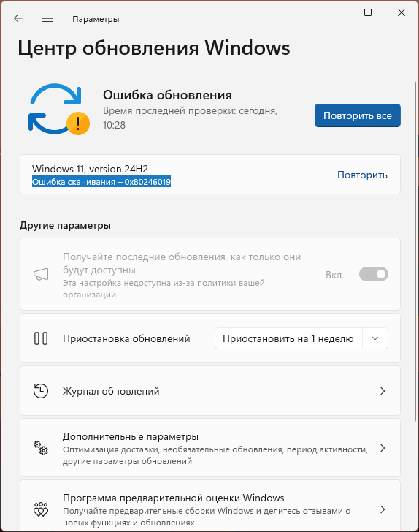419x532 pixels.
Task: Click 'Повторить' for Windows 11 24H2
Action: pos(362,175)
